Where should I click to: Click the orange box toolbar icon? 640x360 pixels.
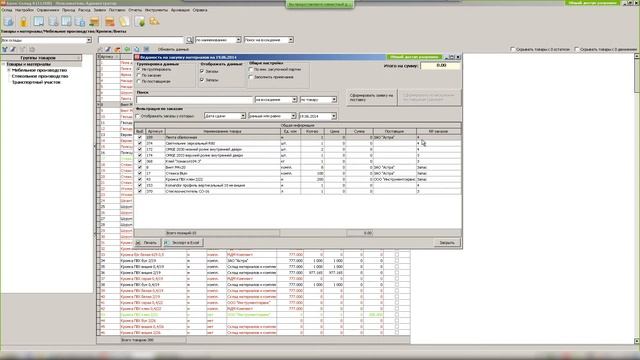pos(109,21)
